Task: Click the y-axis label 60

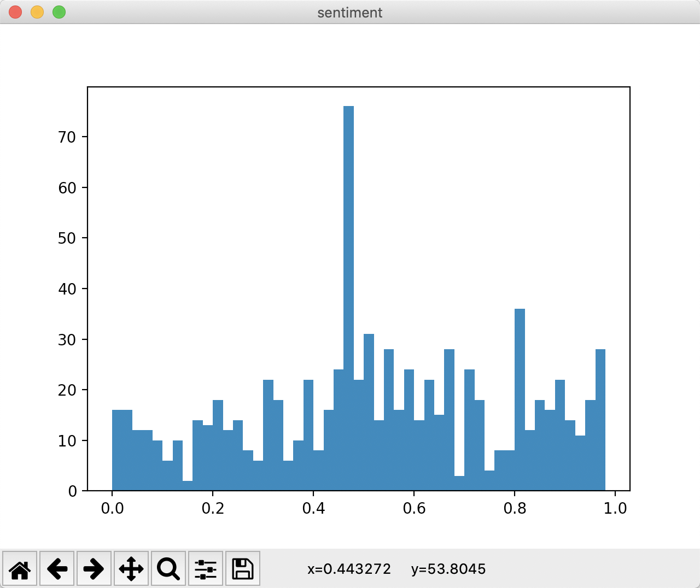Action: 67,188
